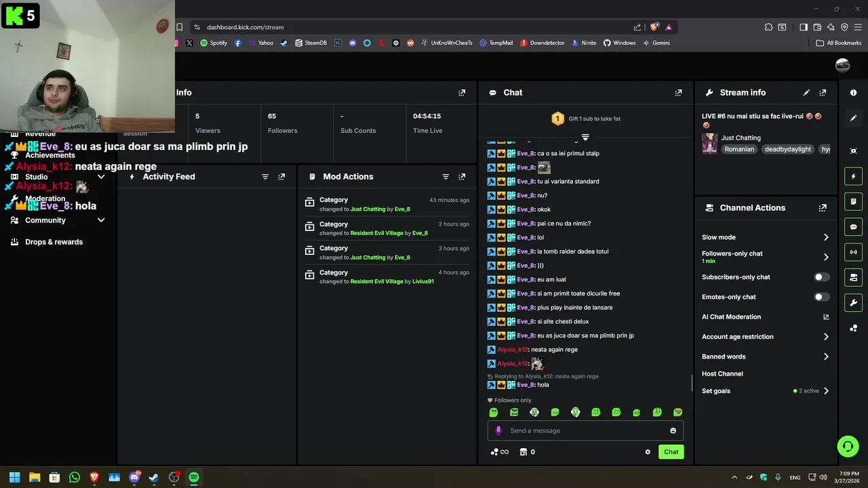
Task: Click Livius91 in Mod Actions list
Action: click(423, 281)
